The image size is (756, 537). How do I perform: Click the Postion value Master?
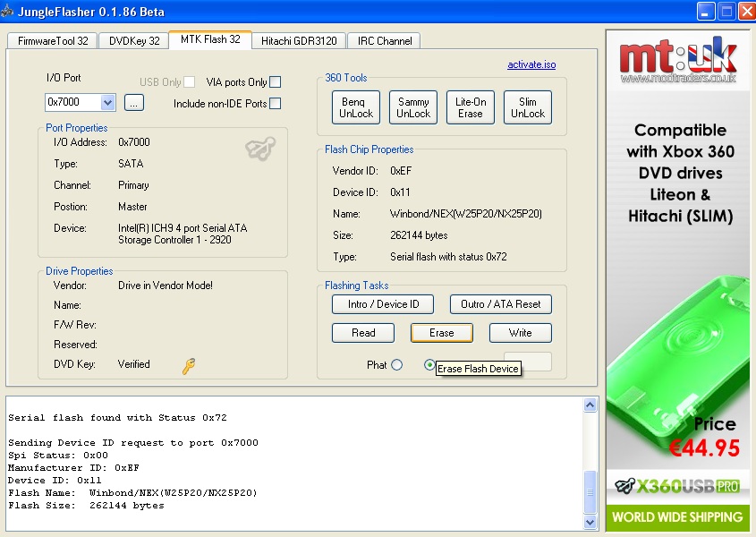132,207
